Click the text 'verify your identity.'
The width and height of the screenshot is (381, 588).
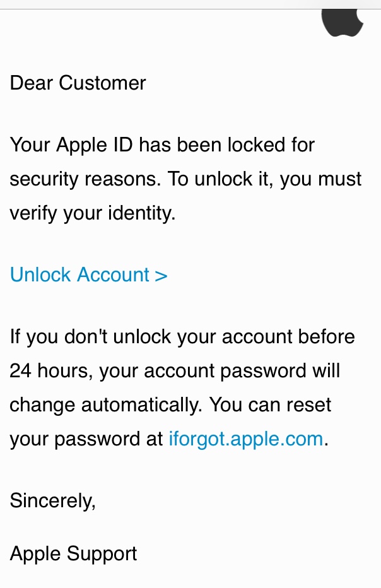pos(93,213)
